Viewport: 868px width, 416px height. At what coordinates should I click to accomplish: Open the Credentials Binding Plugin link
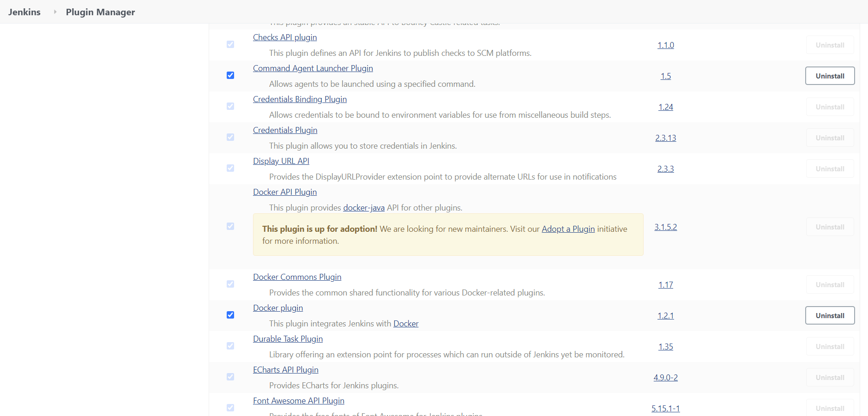[x=300, y=99]
